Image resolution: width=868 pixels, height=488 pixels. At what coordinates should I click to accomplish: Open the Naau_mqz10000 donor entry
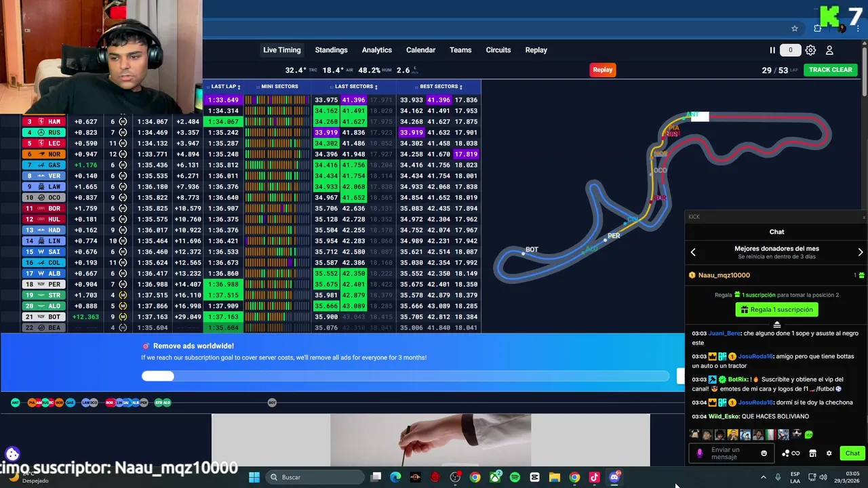click(x=776, y=275)
